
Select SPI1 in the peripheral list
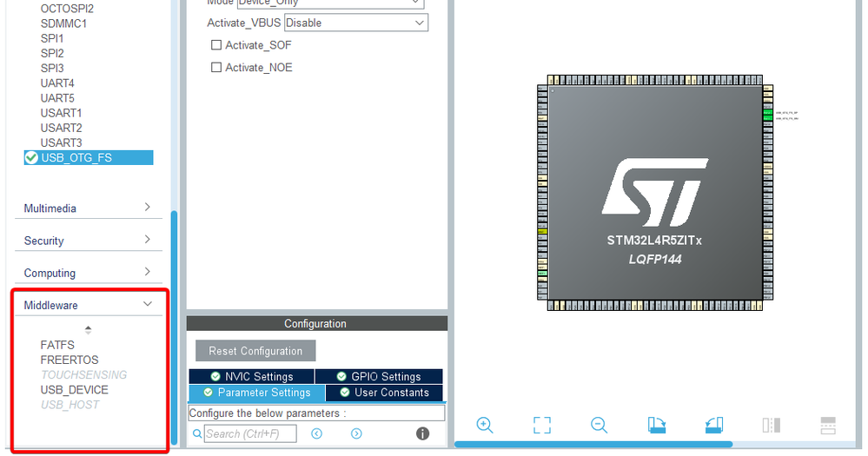click(x=52, y=39)
